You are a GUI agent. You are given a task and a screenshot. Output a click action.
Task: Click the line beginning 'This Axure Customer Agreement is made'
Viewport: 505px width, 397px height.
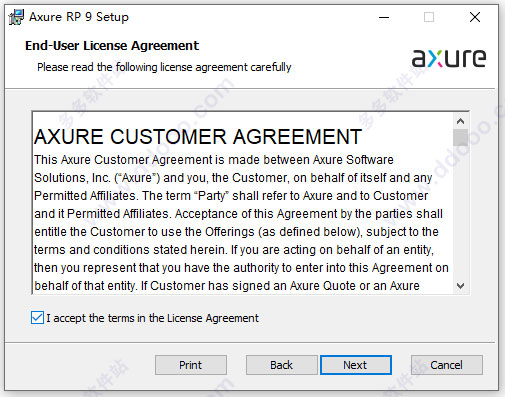(x=214, y=160)
